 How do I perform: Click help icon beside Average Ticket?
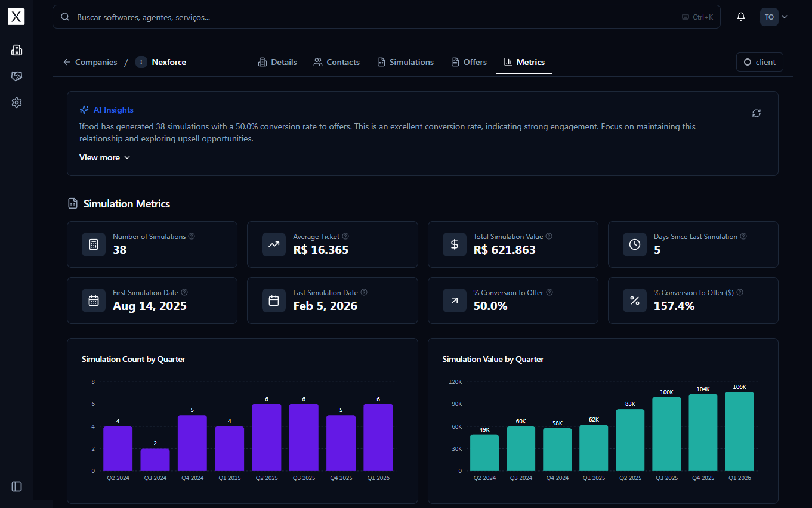point(345,236)
